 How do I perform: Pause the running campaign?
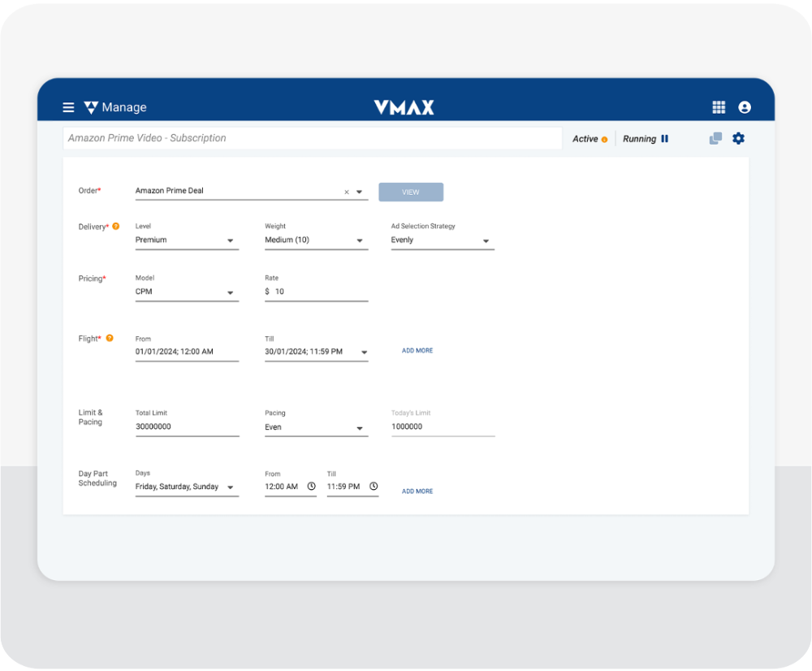pyautogui.click(x=665, y=139)
